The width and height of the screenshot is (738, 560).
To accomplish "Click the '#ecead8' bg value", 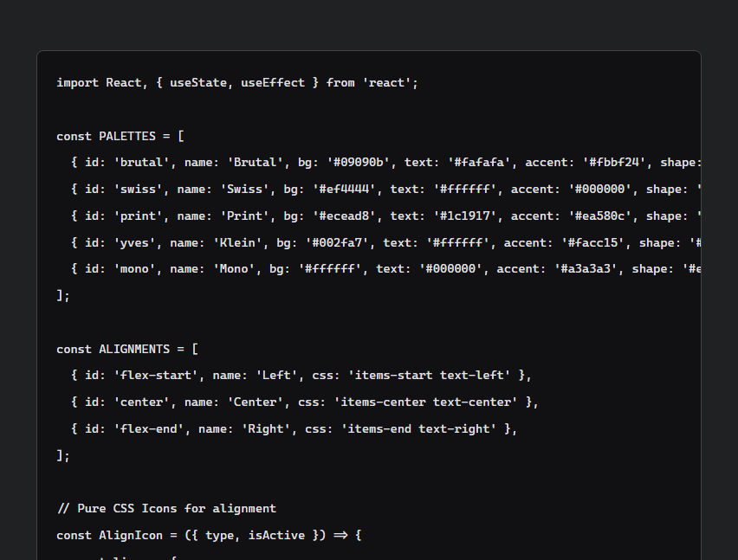I will tap(344, 216).
